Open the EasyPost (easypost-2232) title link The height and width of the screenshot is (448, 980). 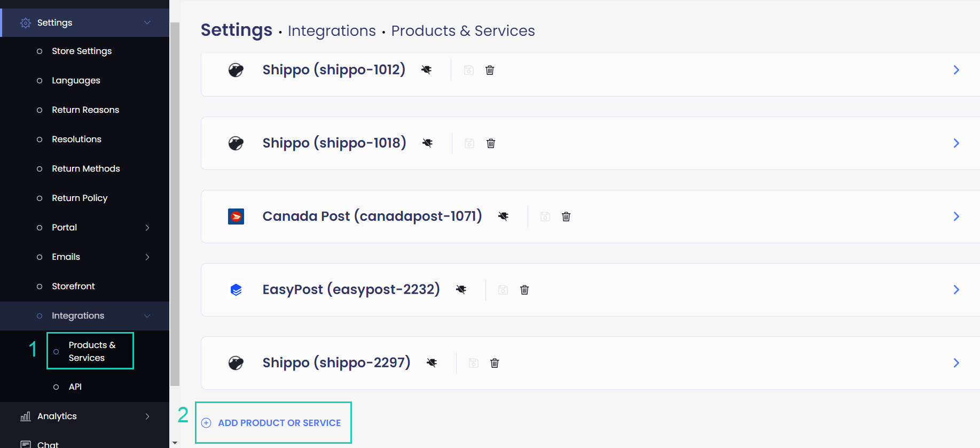coord(351,289)
